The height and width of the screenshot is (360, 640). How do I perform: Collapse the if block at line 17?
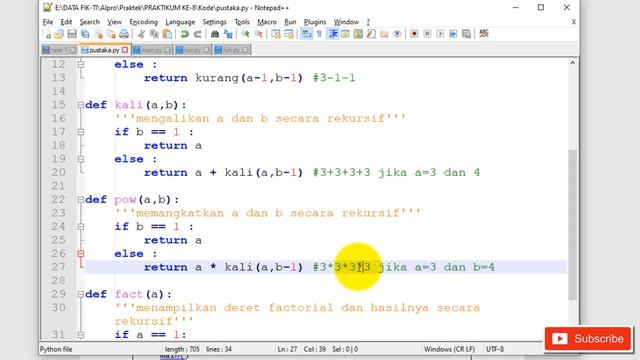click(x=81, y=132)
